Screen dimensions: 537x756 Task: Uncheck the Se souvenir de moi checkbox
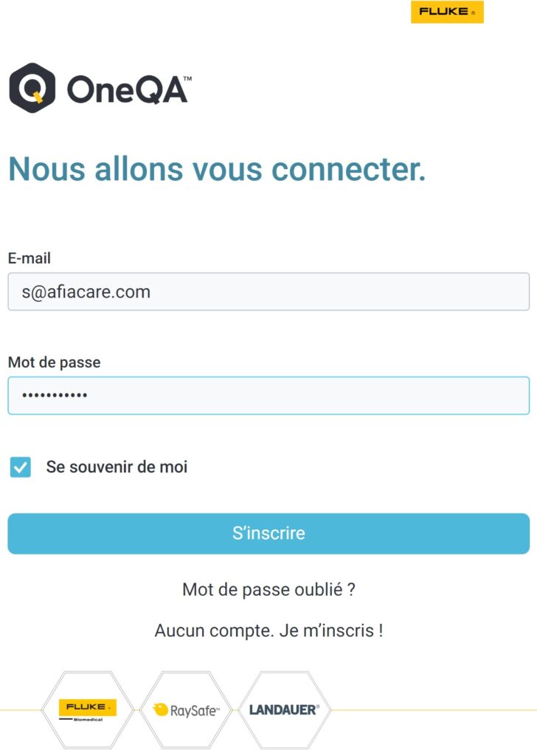pos(21,467)
